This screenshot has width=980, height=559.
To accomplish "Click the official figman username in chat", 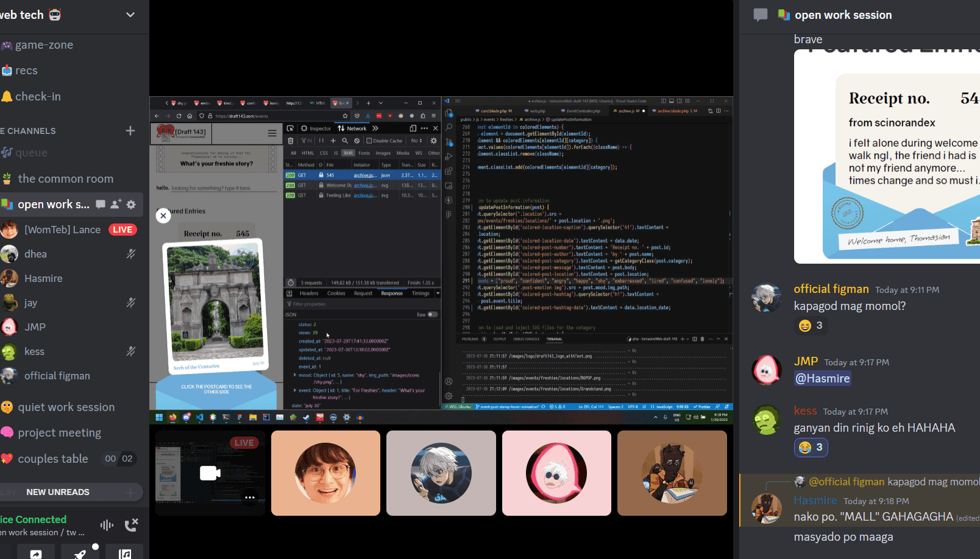I will pyautogui.click(x=831, y=289).
